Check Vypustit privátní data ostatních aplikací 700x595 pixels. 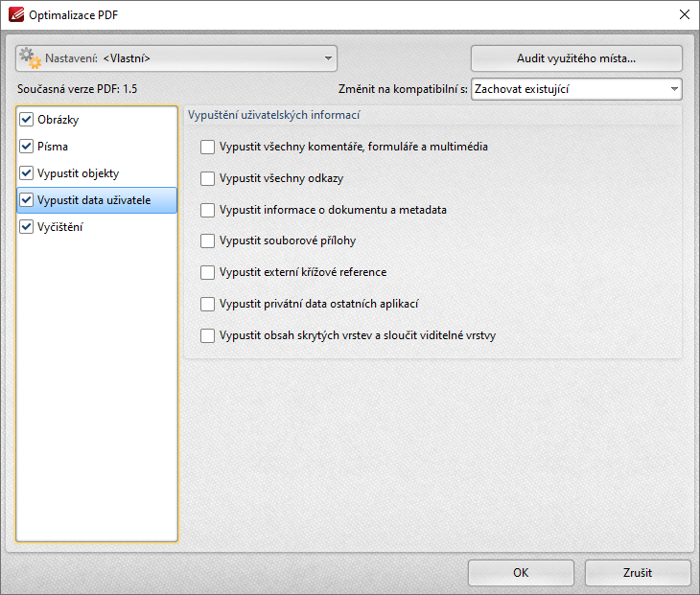click(x=207, y=304)
